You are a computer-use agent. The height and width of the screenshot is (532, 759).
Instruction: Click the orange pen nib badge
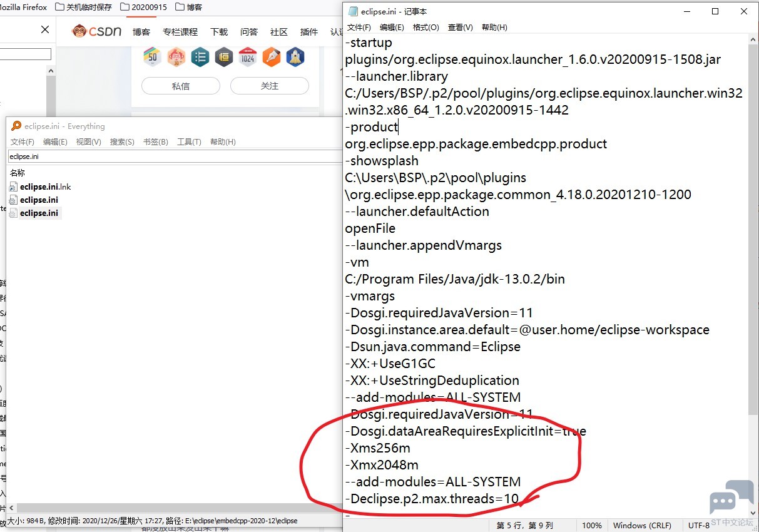[272, 58]
